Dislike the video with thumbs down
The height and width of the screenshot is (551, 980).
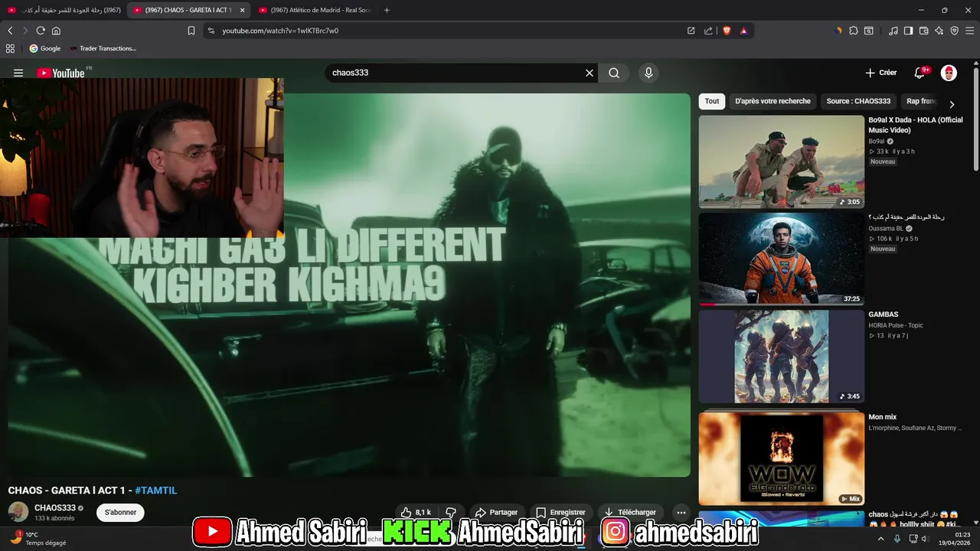tap(451, 512)
